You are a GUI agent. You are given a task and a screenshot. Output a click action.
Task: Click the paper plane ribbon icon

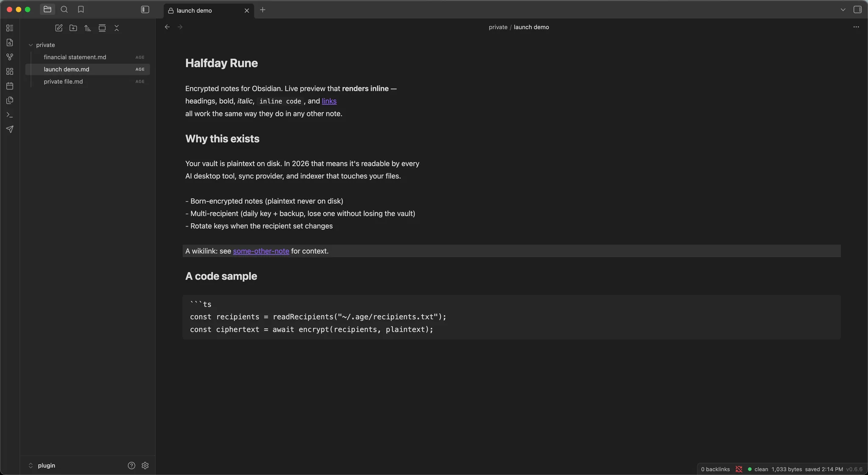click(10, 129)
